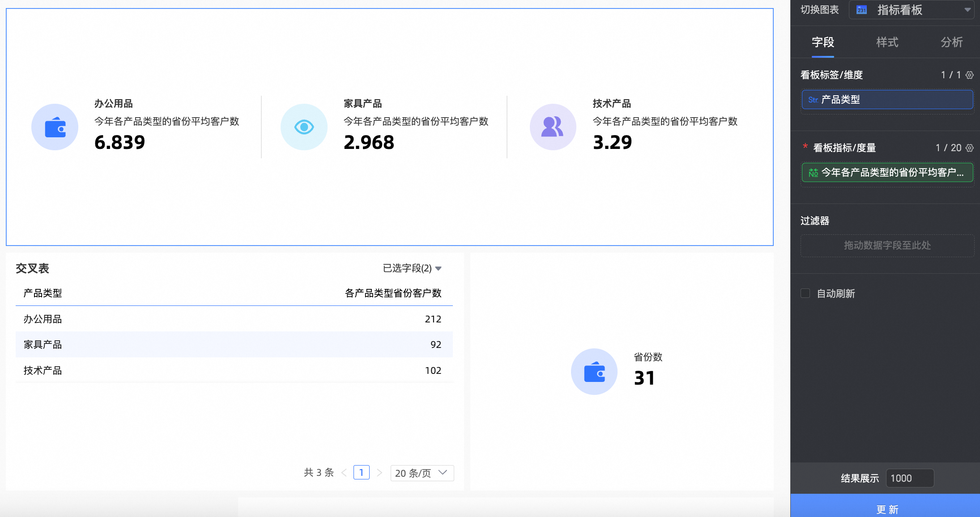Switch to the 分析 tab
The width and height of the screenshot is (980, 517).
point(951,42)
